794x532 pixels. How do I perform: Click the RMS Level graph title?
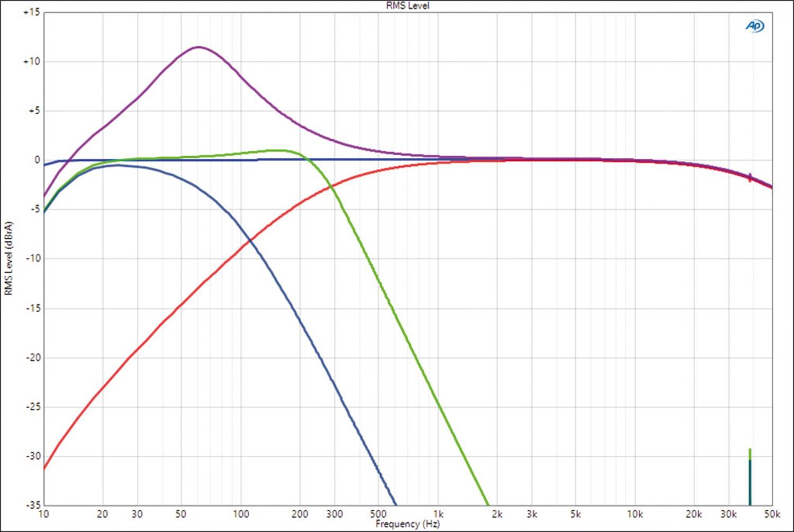click(408, 6)
